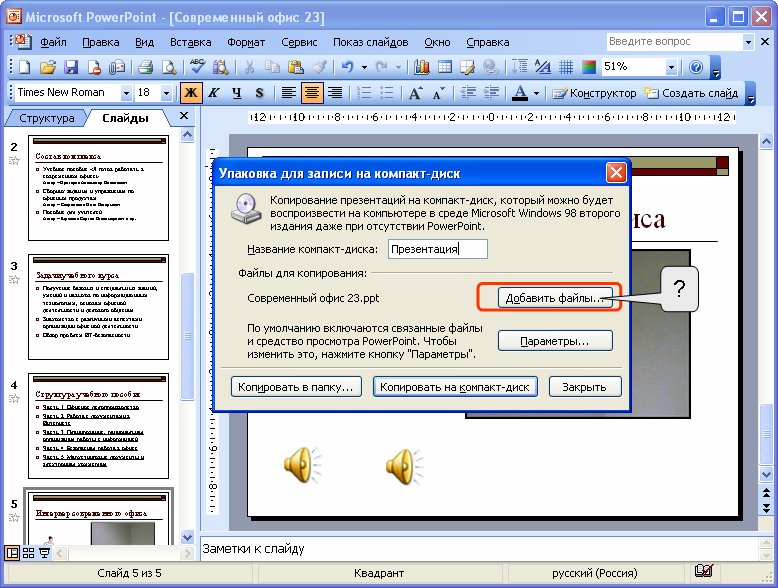The width and height of the screenshot is (778, 588).
Task: Click the Закрыть button
Action: (x=585, y=387)
